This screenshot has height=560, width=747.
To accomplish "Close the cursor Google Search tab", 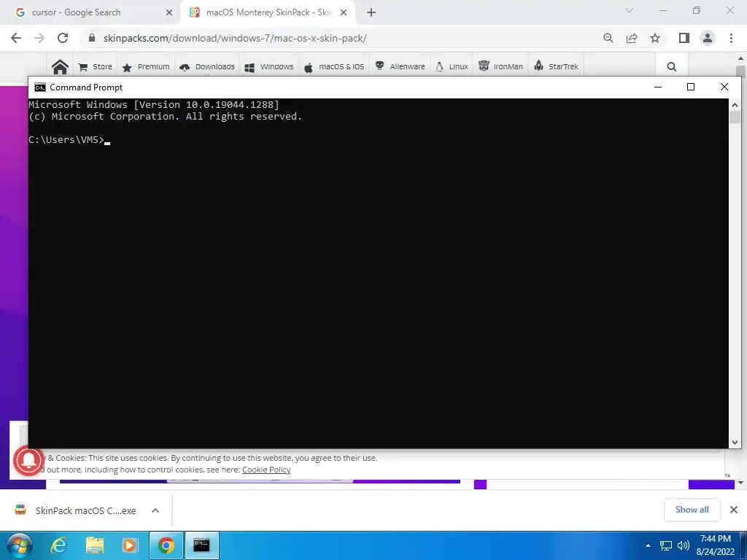I will click(169, 12).
